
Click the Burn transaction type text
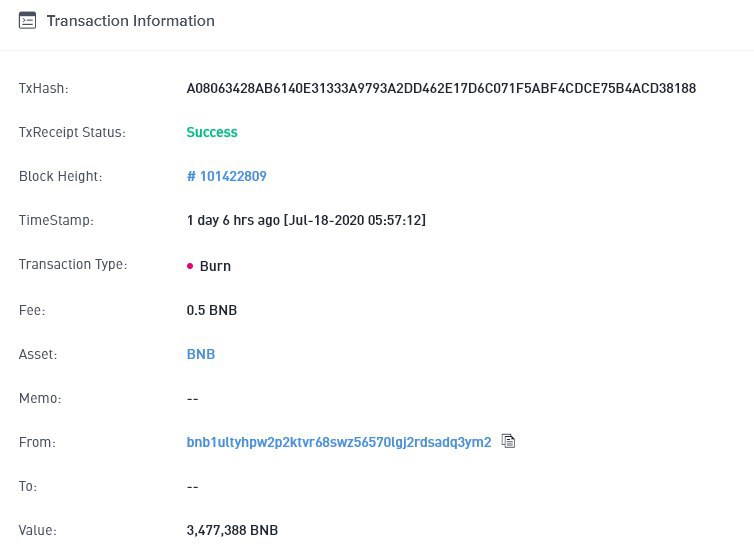(215, 266)
